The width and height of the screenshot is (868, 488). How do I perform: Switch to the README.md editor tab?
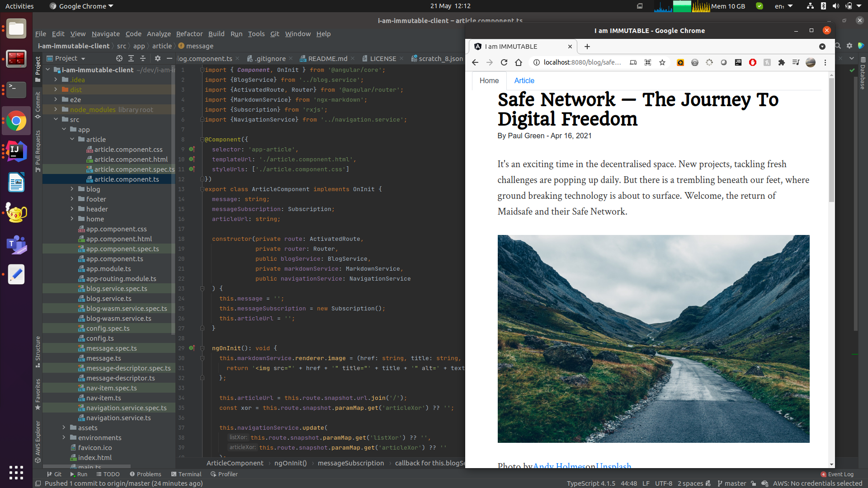[x=327, y=59]
